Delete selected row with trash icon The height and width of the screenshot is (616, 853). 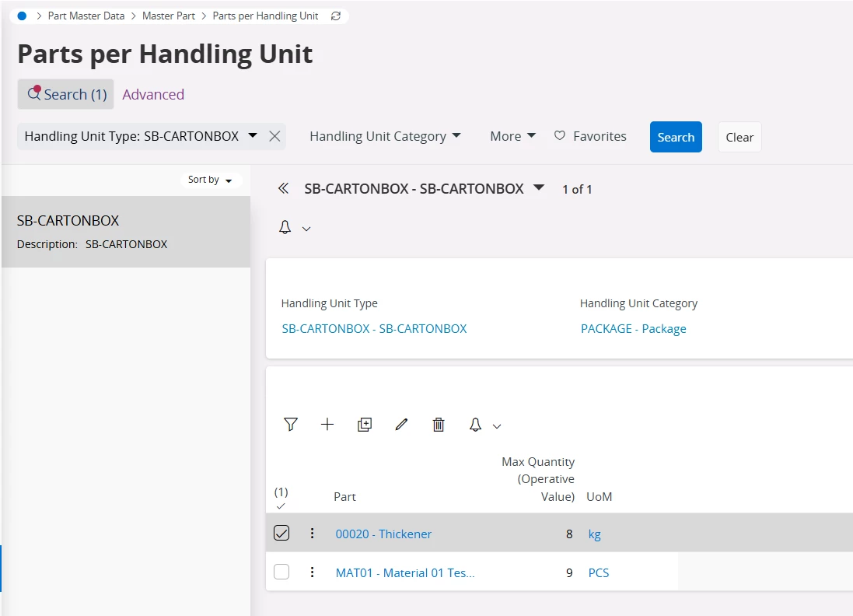coord(439,425)
